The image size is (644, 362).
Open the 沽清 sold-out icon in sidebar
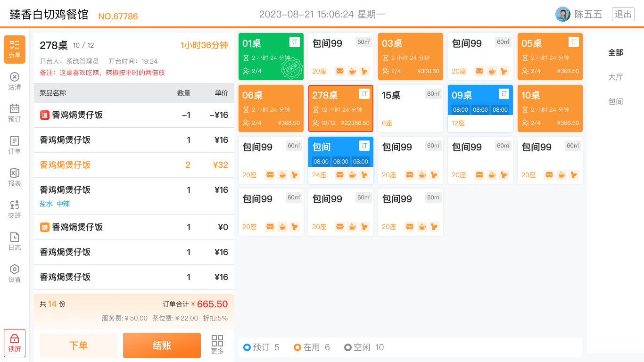pos(15,77)
